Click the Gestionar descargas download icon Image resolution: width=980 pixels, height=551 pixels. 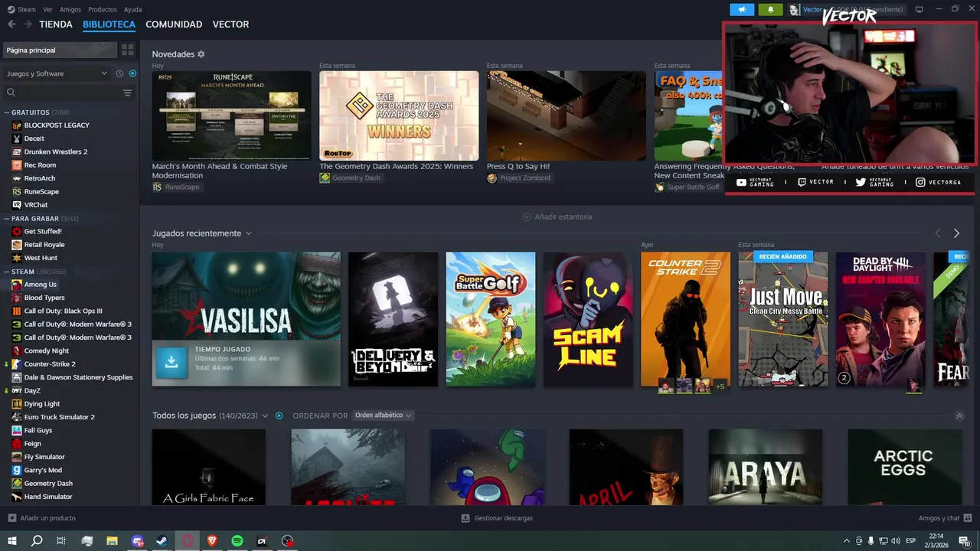tap(465, 518)
